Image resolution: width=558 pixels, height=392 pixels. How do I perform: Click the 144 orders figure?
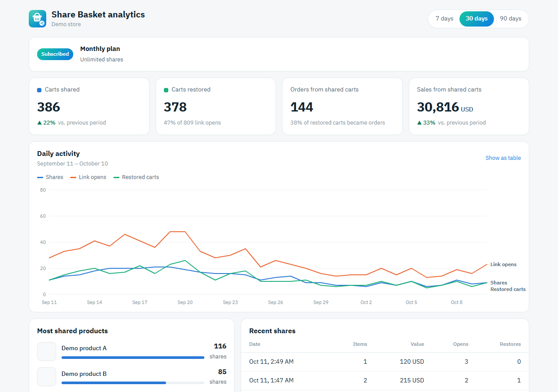[x=302, y=107]
